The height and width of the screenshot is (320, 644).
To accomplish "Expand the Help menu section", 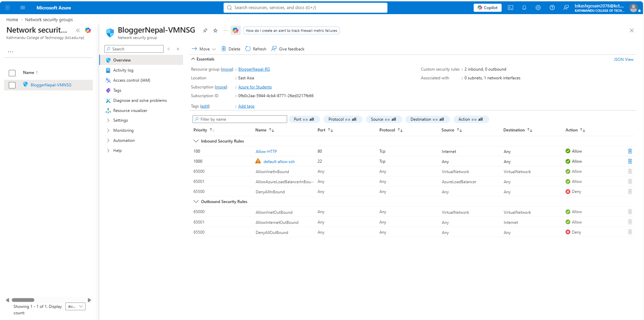I will 117,151.
